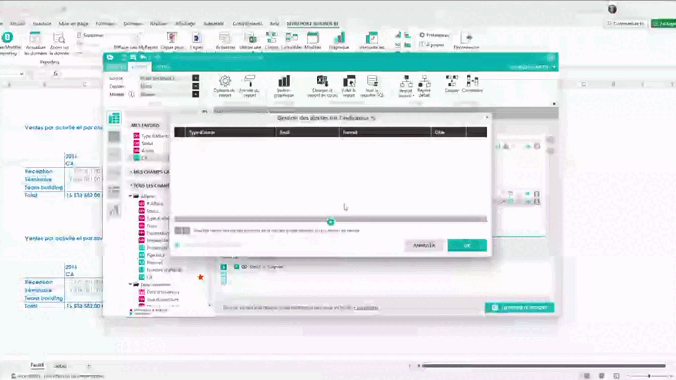This screenshot has width=676, height=380.
Task: Select the Feuil1 sheet tab
Action: tap(38, 365)
